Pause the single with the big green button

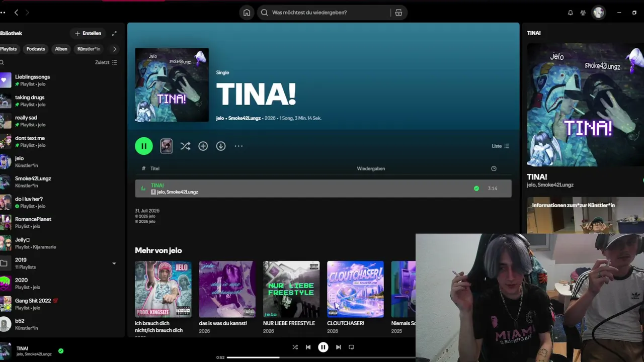click(144, 146)
